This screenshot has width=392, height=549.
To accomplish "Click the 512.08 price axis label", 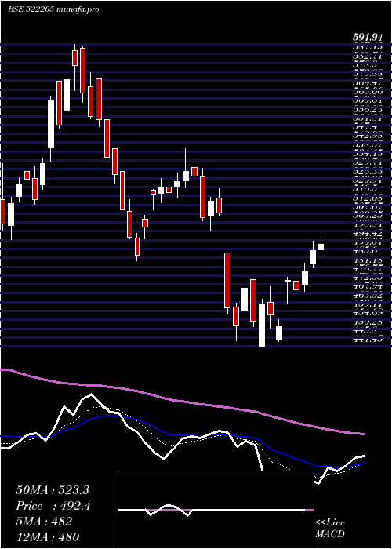I will (x=367, y=199).
